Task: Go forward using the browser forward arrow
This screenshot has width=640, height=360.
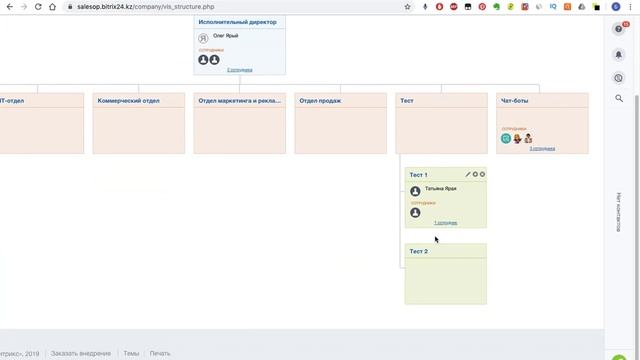Action: coord(24,7)
